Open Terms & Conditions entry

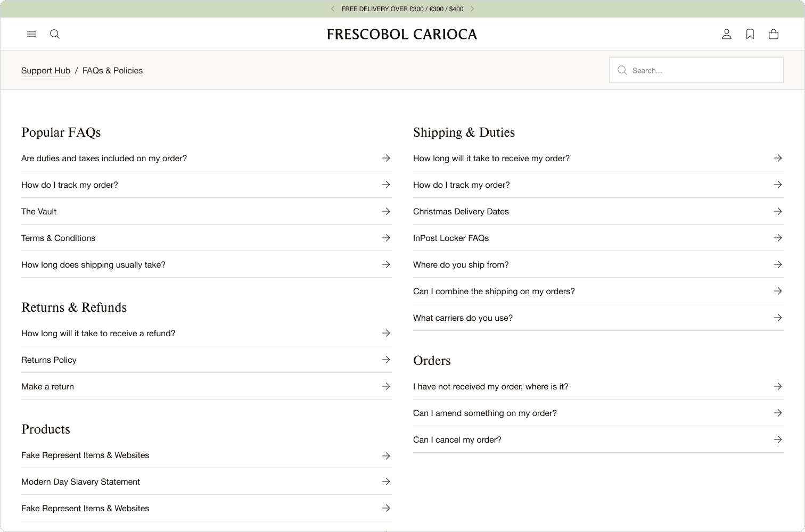[x=207, y=238]
